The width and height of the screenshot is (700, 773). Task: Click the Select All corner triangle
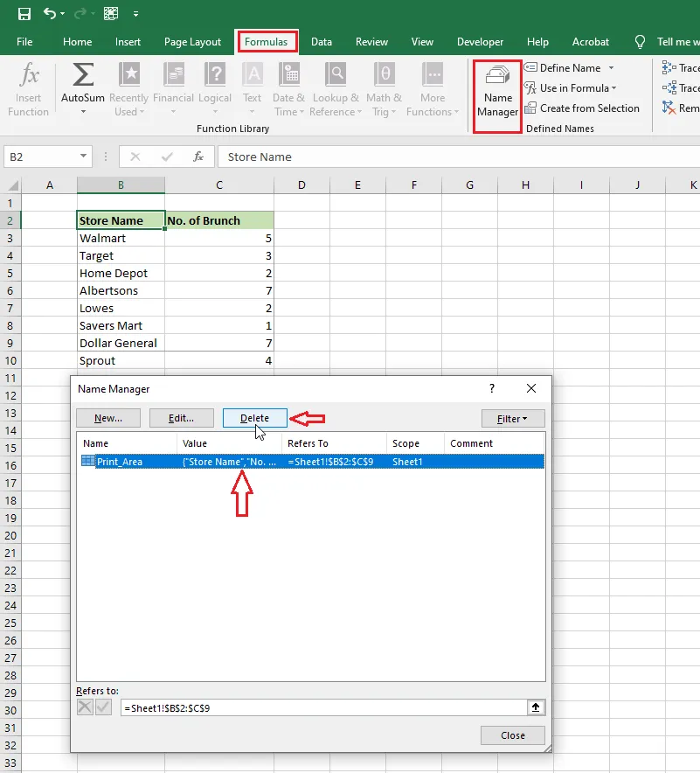pyautogui.click(x=13, y=185)
